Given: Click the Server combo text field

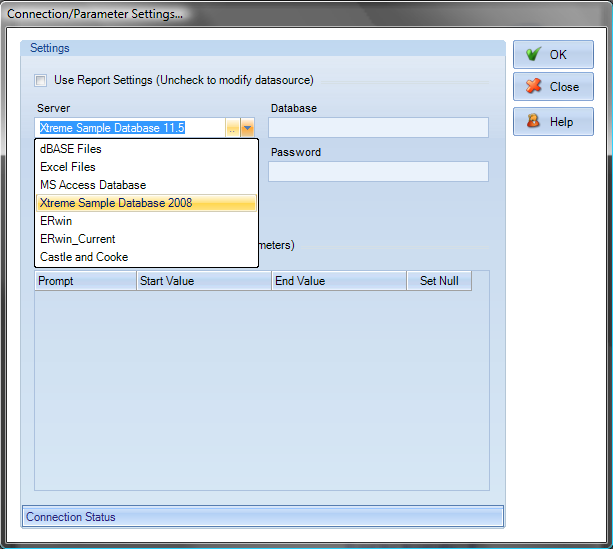Looking at the screenshot, I should [130, 127].
